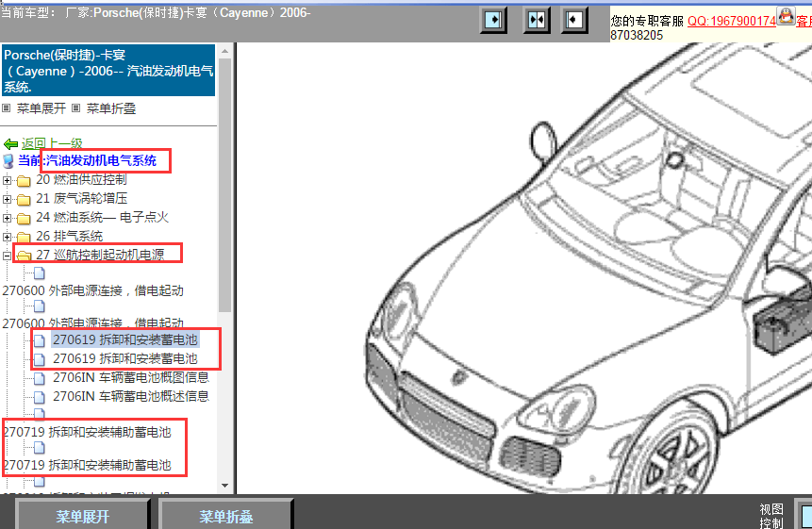812x529 pixels.
Task: Click open folder icon of 27 巡航控制起动机电源
Action: pyautogui.click(x=24, y=256)
